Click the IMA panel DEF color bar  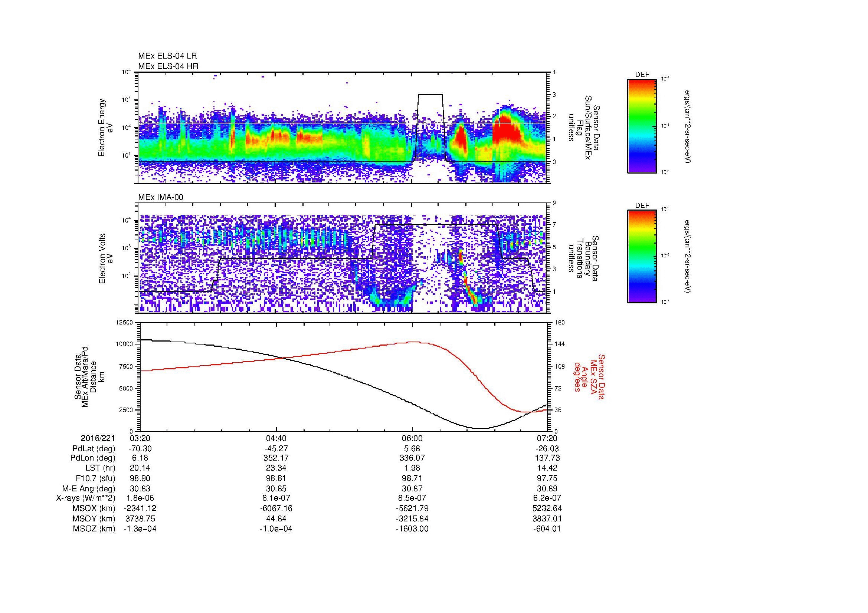[642, 257]
